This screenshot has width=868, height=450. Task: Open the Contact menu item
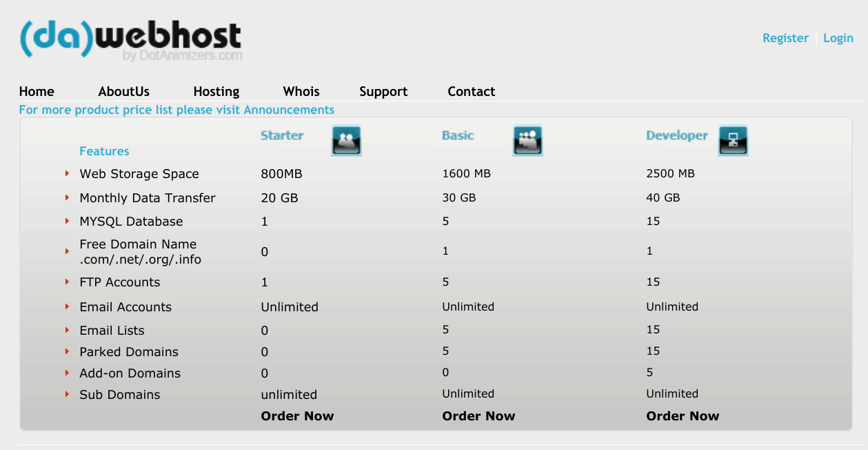(x=472, y=92)
